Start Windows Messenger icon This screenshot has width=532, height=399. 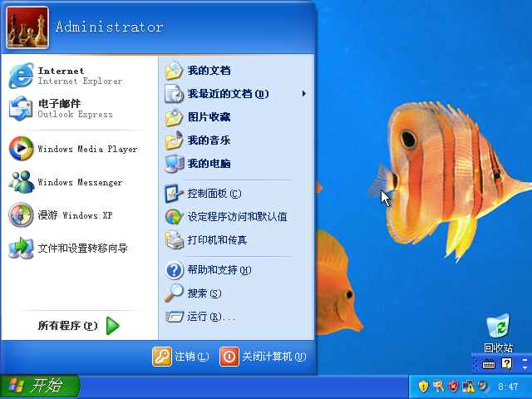21,182
